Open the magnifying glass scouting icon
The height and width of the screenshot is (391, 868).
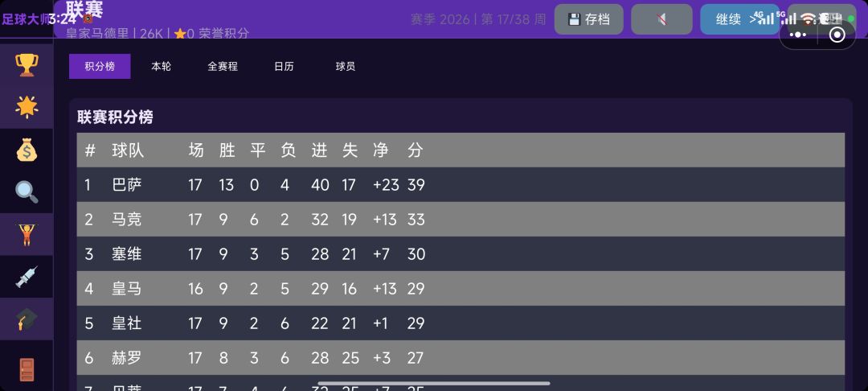[x=27, y=191]
